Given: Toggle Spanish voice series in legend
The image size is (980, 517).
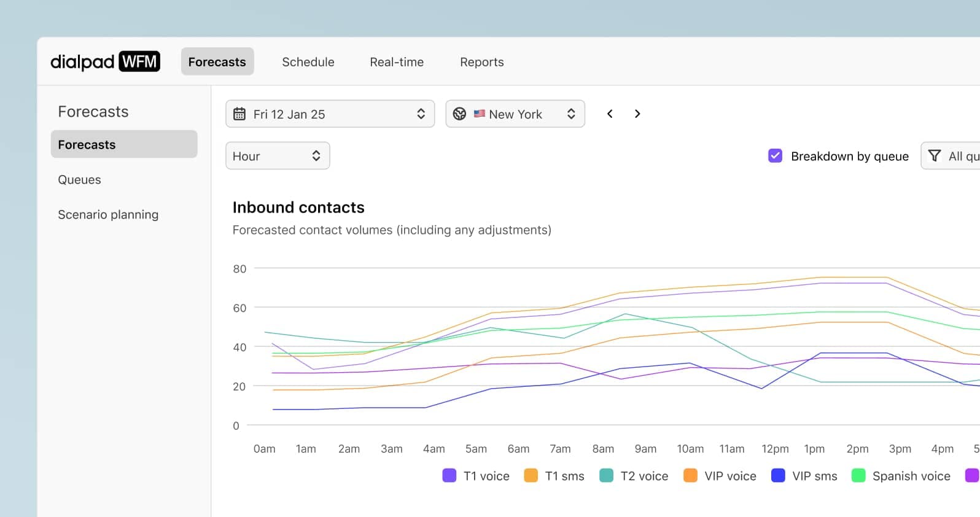Looking at the screenshot, I should click(x=901, y=476).
